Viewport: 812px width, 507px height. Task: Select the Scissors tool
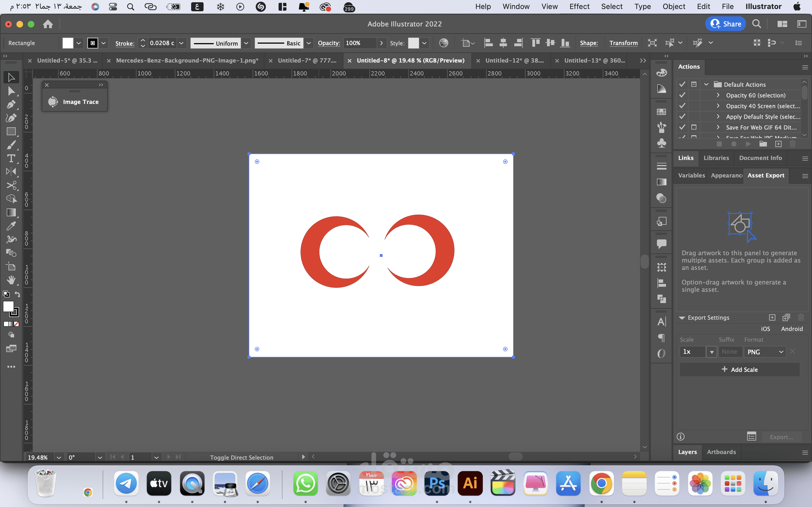click(11, 185)
